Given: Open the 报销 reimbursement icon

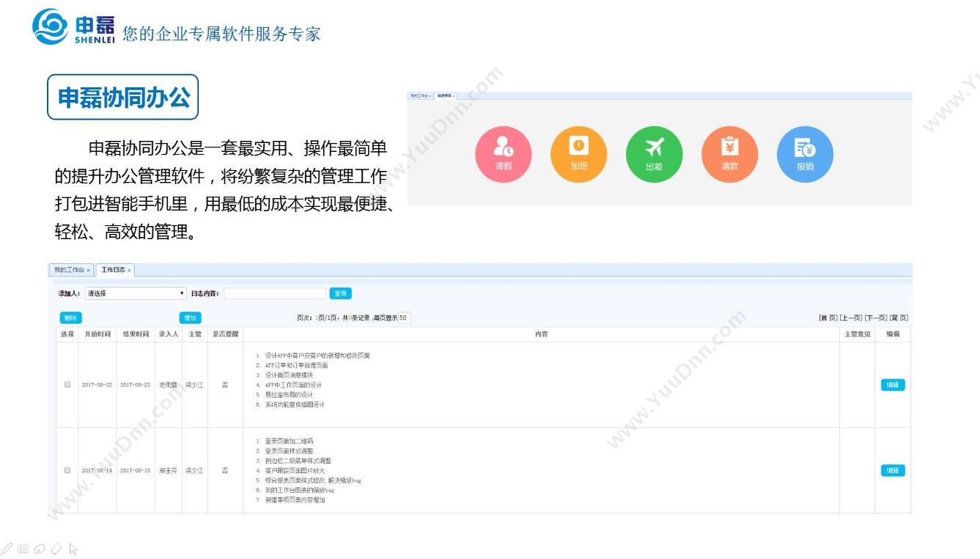Looking at the screenshot, I should [x=805, y=155].
